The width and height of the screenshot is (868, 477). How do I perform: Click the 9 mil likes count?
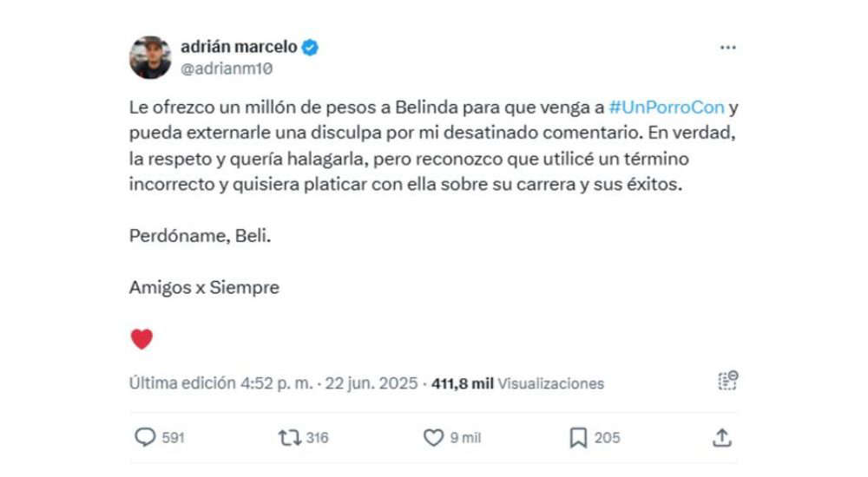pos(465,438)
